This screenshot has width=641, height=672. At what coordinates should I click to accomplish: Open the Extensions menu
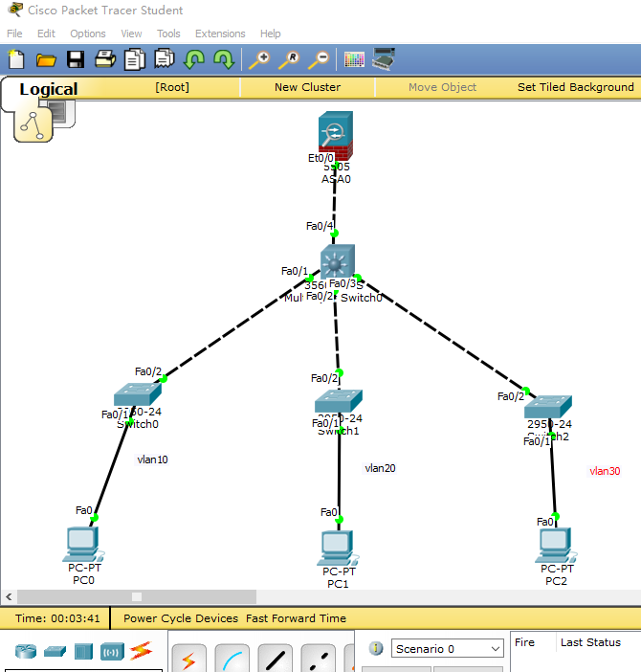pyautogui.click(x=220, y=34)
